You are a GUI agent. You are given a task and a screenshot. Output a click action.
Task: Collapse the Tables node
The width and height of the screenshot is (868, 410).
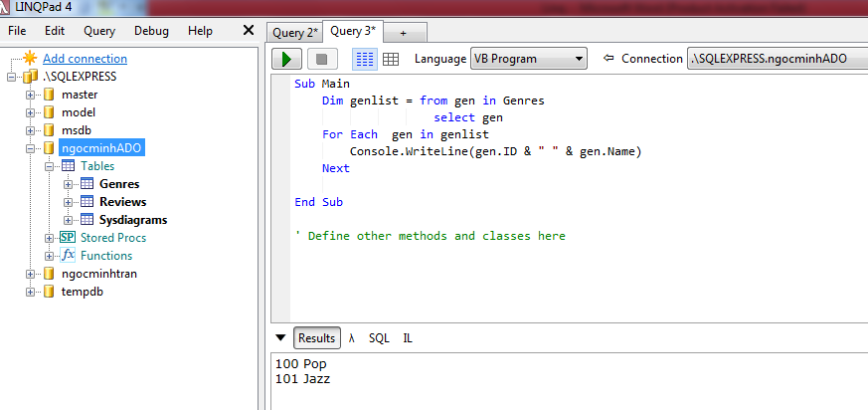[50, 166]
